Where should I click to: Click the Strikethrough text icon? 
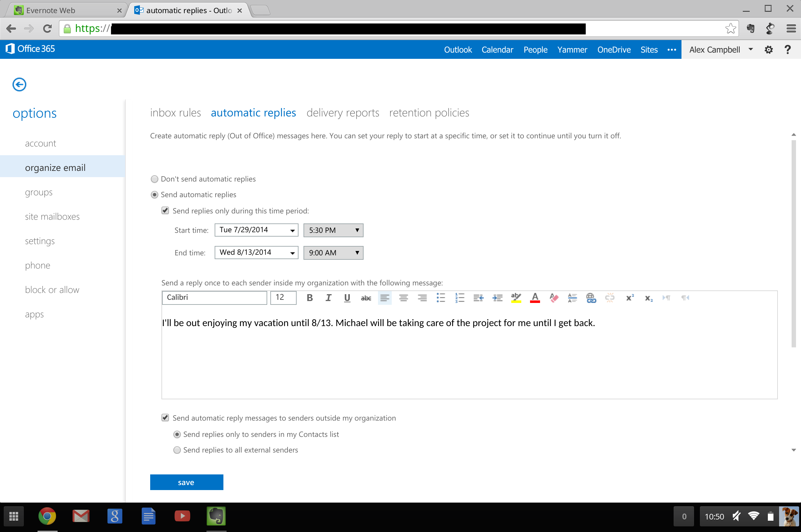(x=366, y=298)
